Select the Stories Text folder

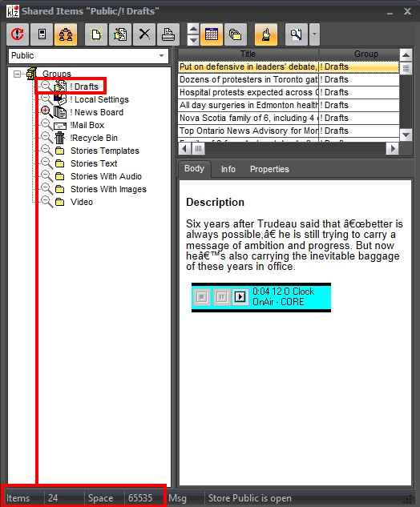pyautogui.click(x=94, y=163)
